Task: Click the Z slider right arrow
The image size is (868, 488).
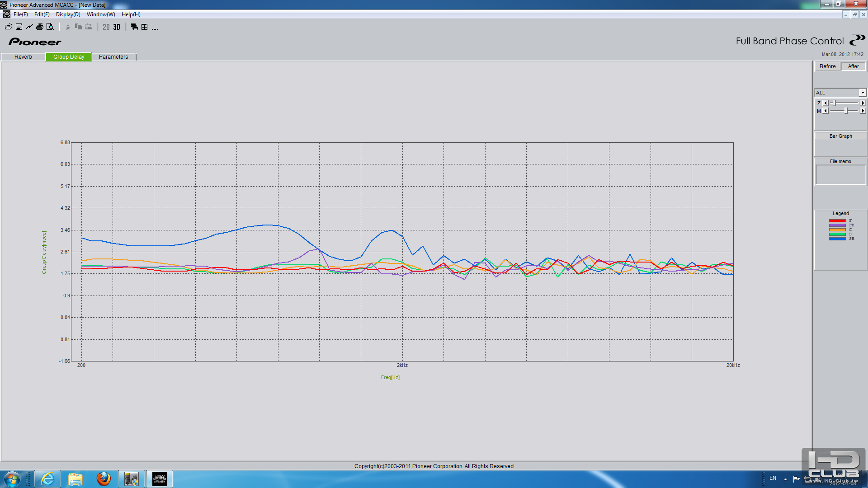Action: pos(863,103)
